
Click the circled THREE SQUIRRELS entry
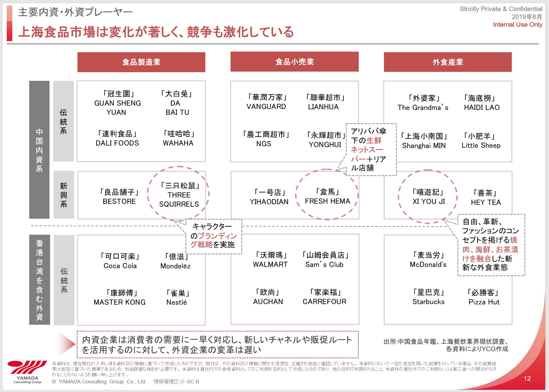coord(179,195)
